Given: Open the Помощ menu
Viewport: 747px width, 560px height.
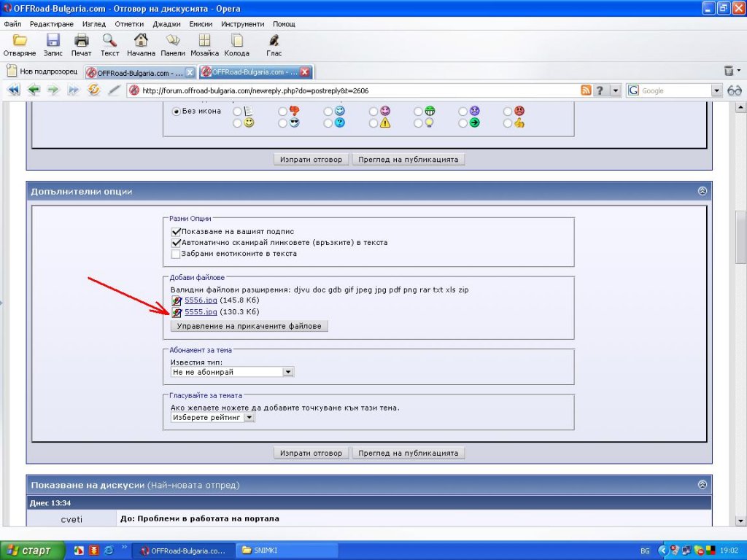Looking at the screenshot, I should coord(284,24).
